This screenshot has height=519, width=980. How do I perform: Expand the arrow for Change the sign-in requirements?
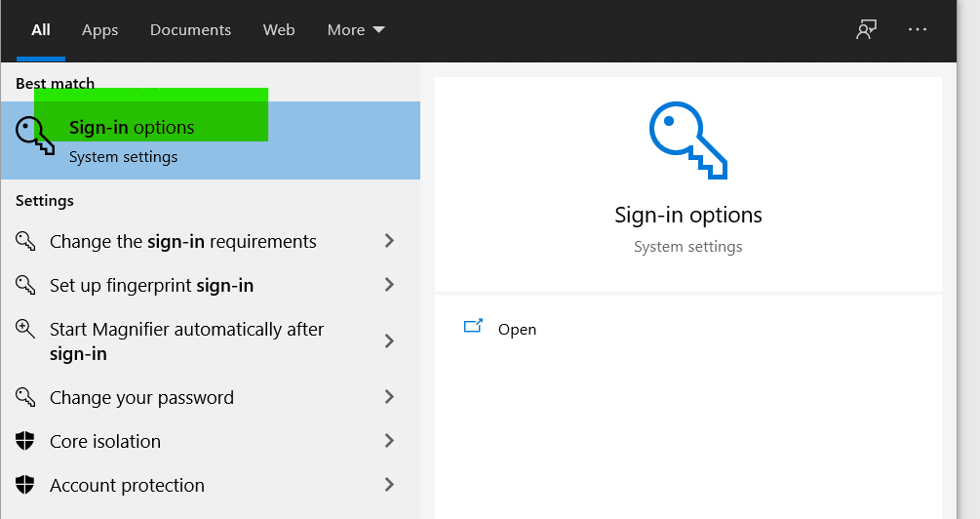click(x=389, y=241)
